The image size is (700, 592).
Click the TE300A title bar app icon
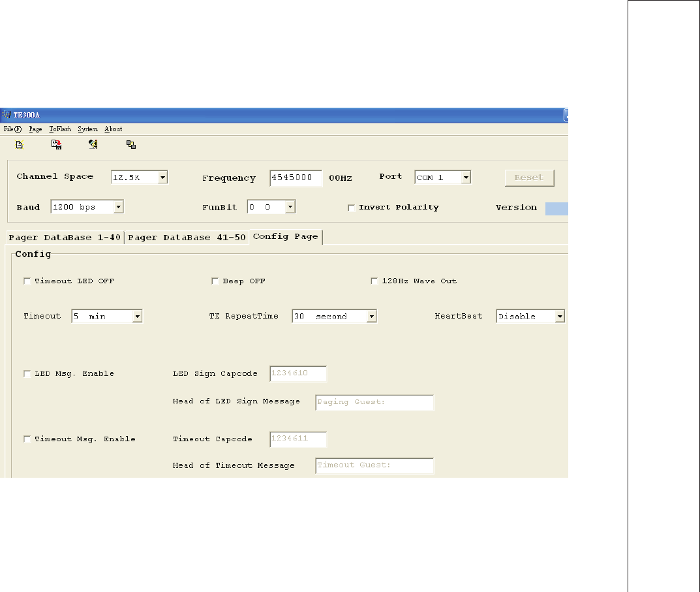pyautogui.click(x=7, y=115)
